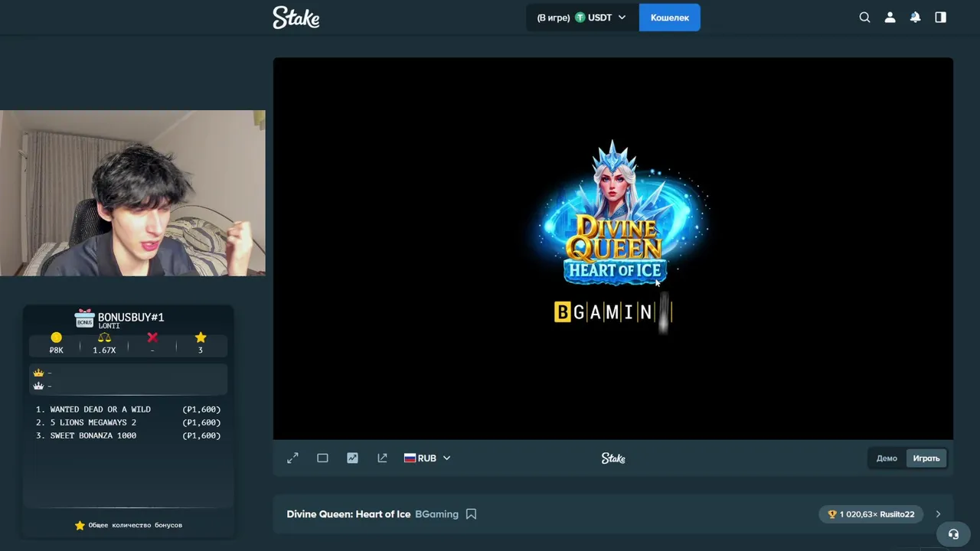Click the Russian flag icon
This screenshot has height=551, width=980.
click(x=410, y=458)
